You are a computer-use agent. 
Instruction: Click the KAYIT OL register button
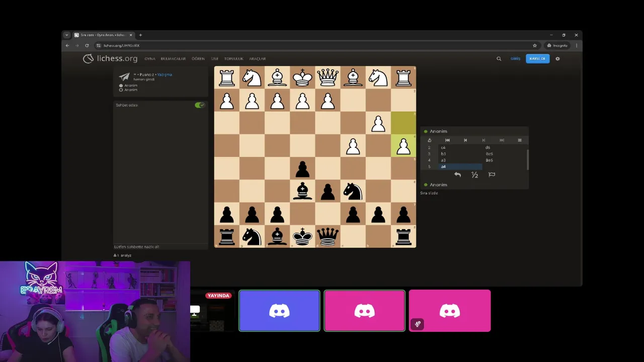(x=537, y=59)
